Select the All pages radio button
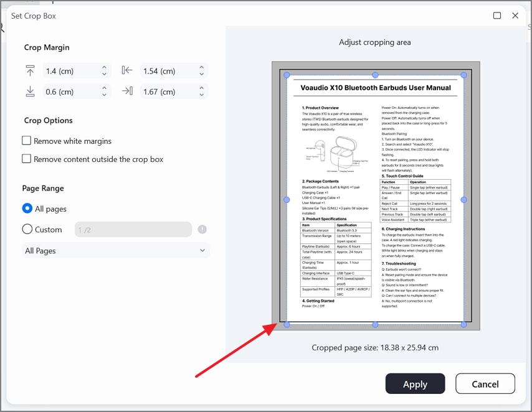532x412 pixels. (27, 208)
